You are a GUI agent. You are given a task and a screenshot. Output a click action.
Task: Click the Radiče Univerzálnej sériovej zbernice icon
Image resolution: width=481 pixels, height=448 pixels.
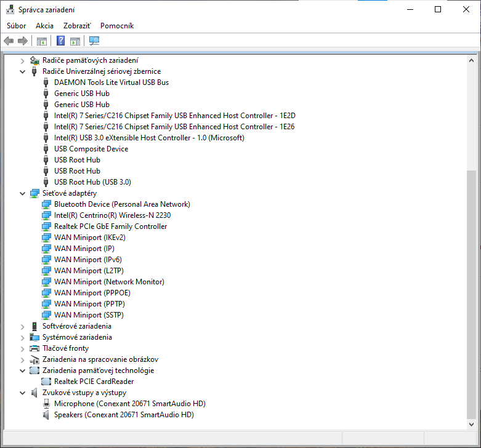pyautogui.click(x=34, y=71)
